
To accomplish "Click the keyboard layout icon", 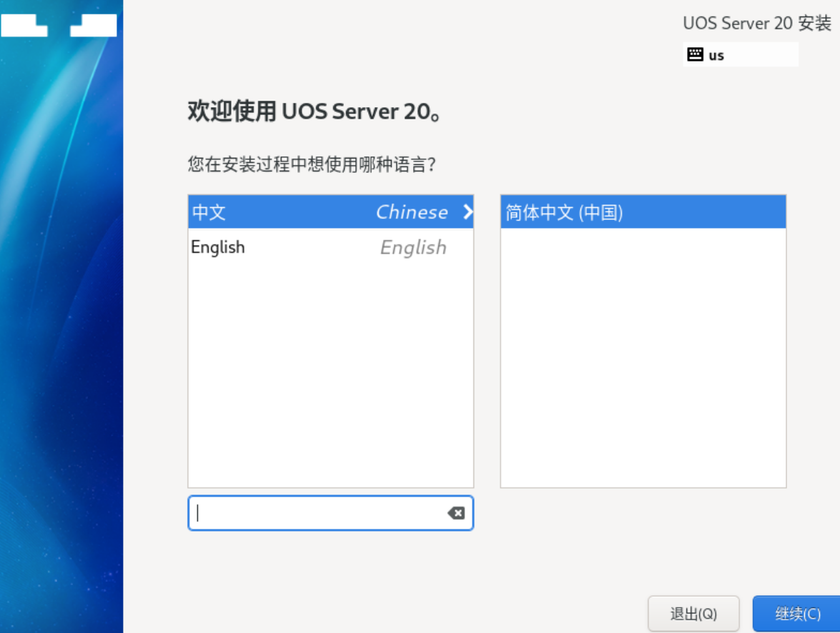I will 695,54.
